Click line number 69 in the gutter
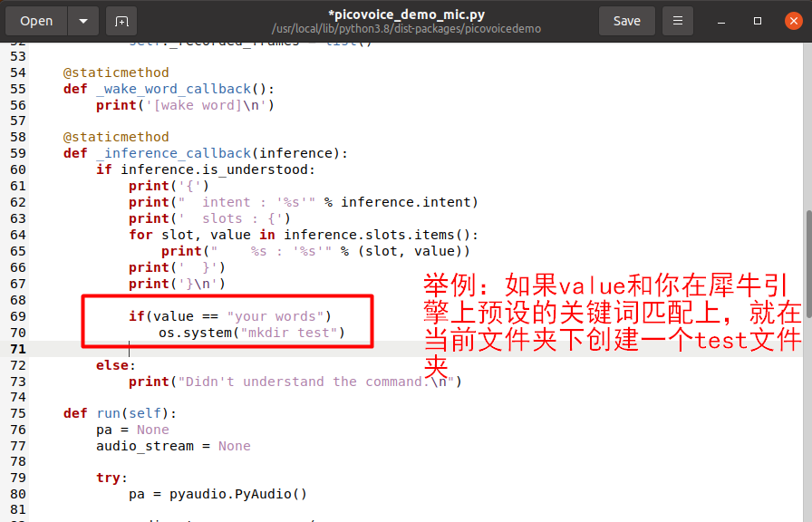Viewport: 812px width, 522px height. tap(18, 316)
